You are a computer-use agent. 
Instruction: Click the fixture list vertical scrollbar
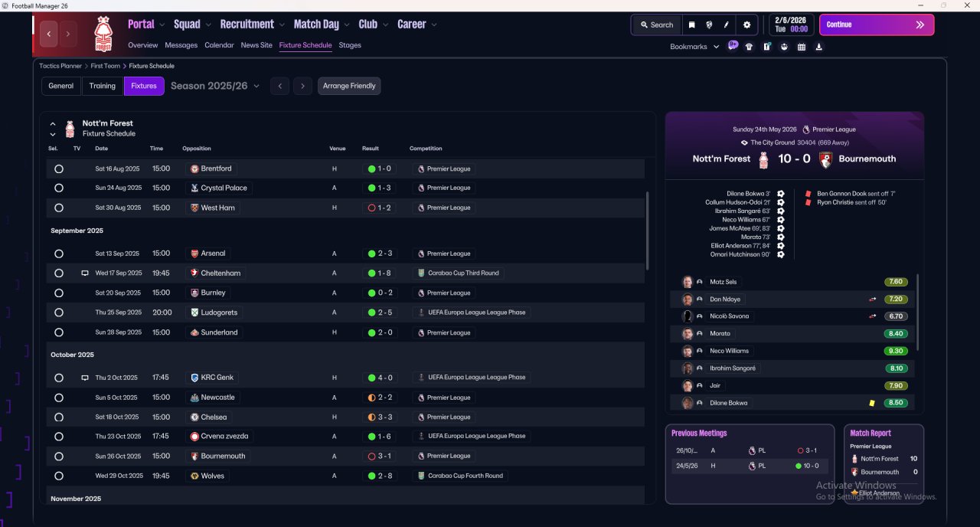(x=648, y=230)
